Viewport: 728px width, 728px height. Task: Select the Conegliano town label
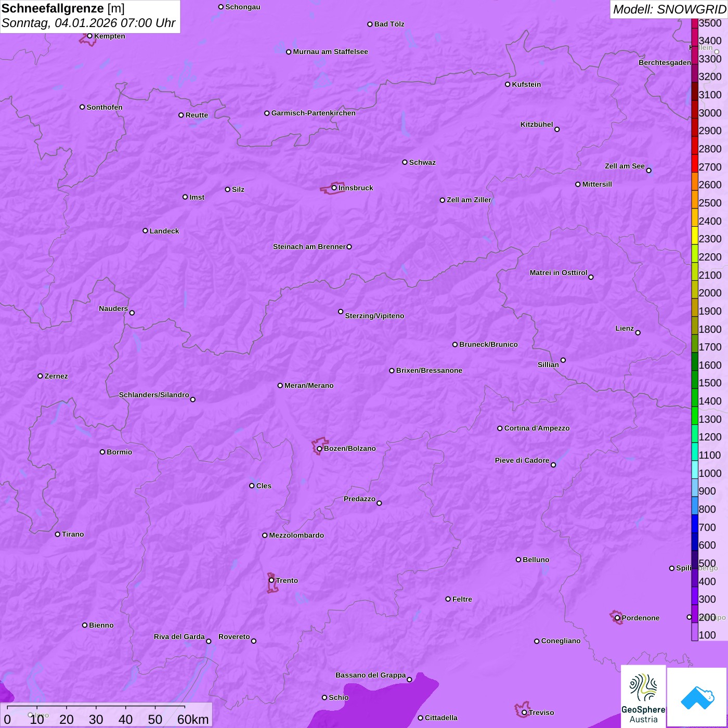point(561,641)
